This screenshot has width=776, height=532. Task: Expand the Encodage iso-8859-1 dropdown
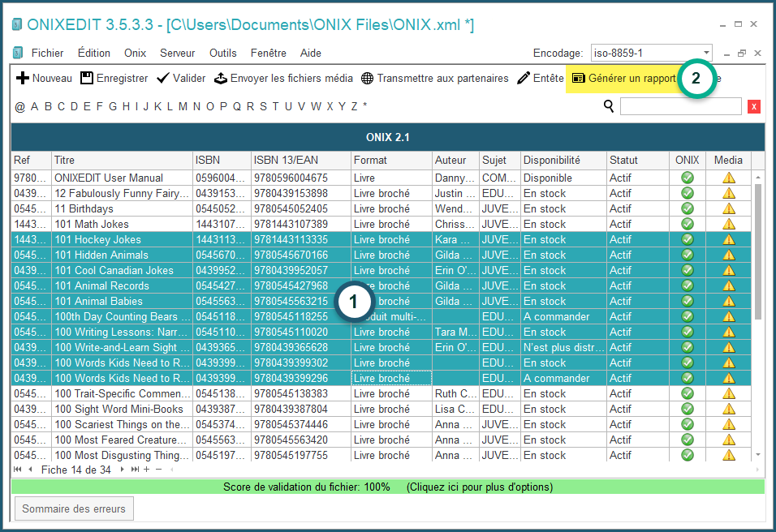[x=706, y=53]
